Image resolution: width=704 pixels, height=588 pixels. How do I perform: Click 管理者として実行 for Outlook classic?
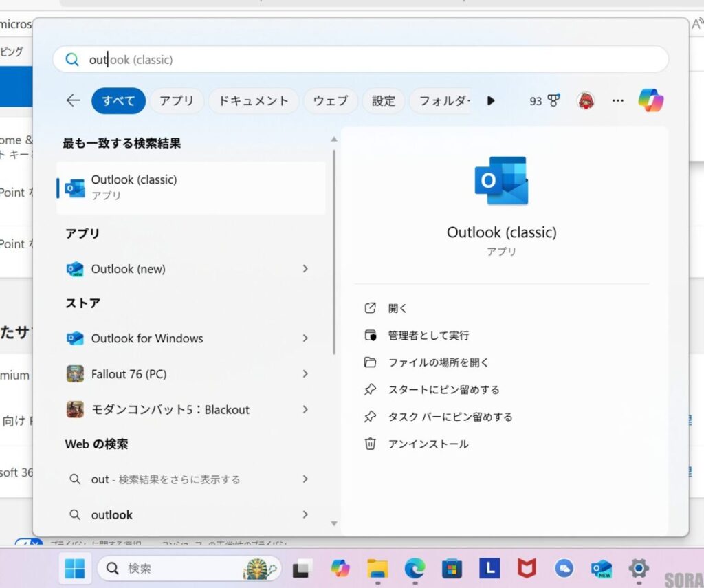(x=428, y=336)
